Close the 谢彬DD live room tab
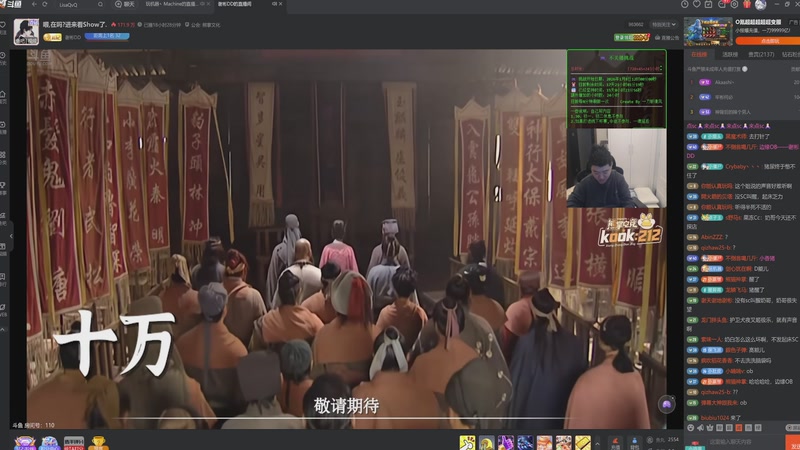This screenshot has height=450, width=800. 280,4
